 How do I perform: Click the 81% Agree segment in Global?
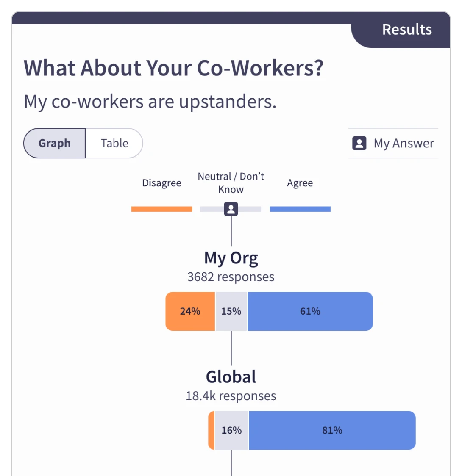click(x=332, y=430)
